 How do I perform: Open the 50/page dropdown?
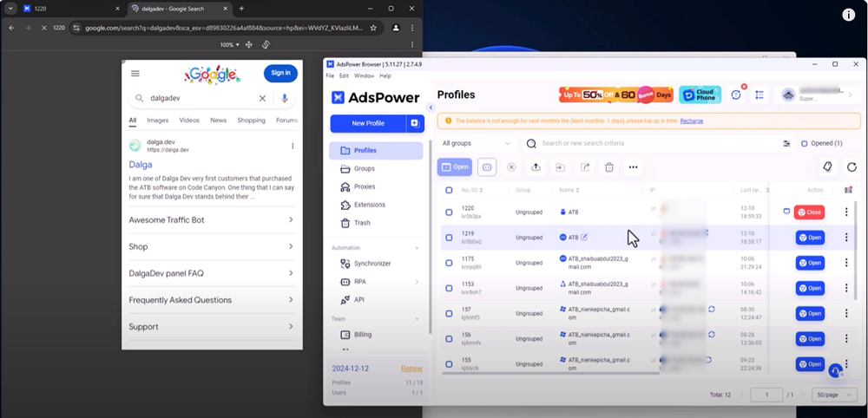pos(834,395)
